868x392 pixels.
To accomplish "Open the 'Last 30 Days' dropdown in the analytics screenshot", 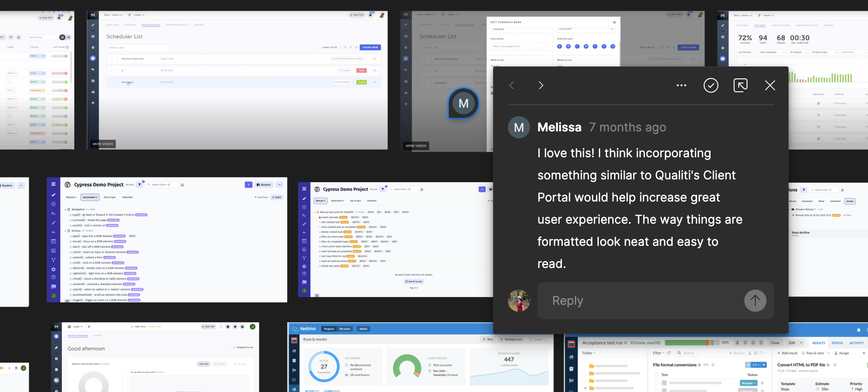I will [x=746, y=52].
